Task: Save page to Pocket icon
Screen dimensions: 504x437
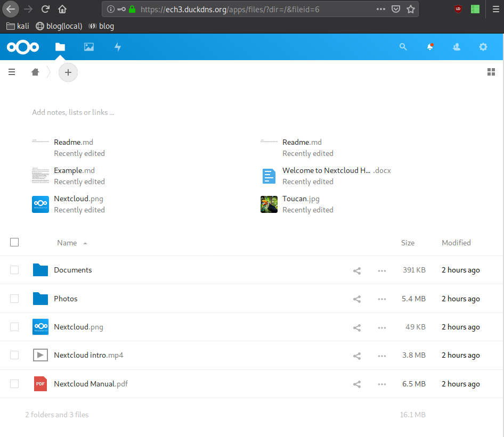Action: (396, 9)
